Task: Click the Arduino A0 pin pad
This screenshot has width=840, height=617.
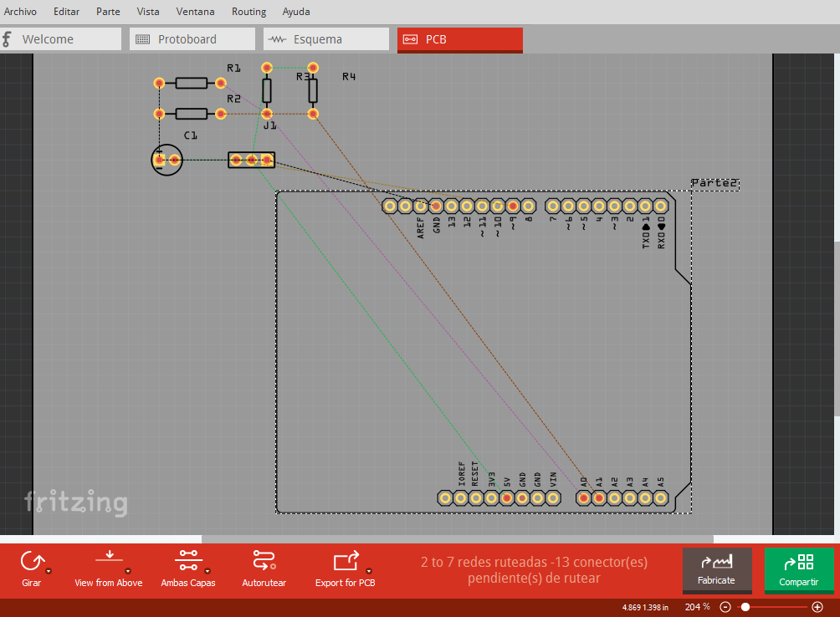Action: pyautogui.click(x=584, y=498)
